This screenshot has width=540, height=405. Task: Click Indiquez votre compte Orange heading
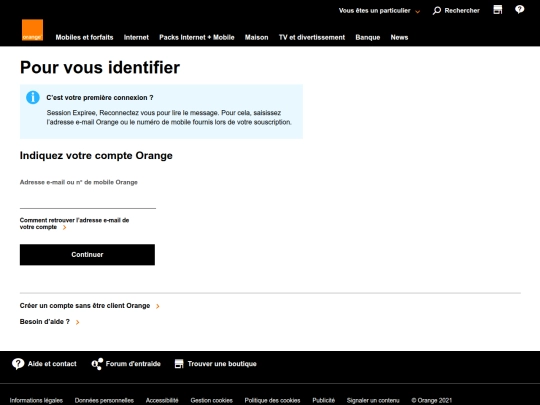(x=96, y=156)
